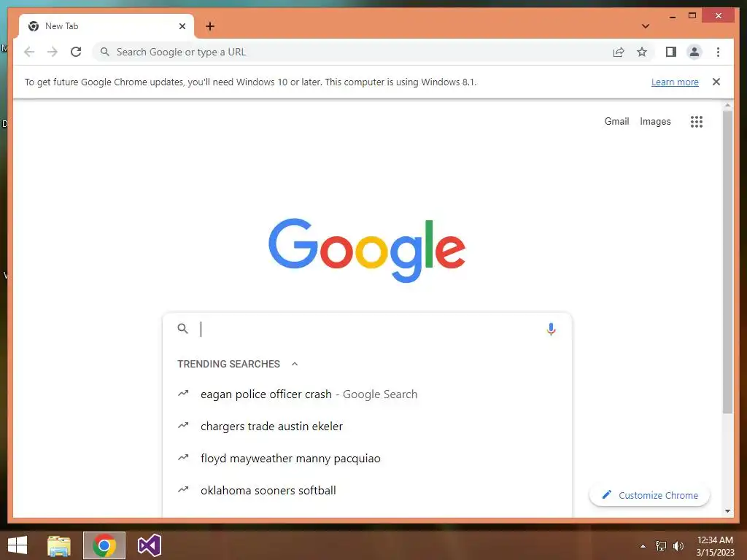Select 'floyd mayweather manny pacquiao' suggestion
The image size is (747, 560).
tap(367, 459)
